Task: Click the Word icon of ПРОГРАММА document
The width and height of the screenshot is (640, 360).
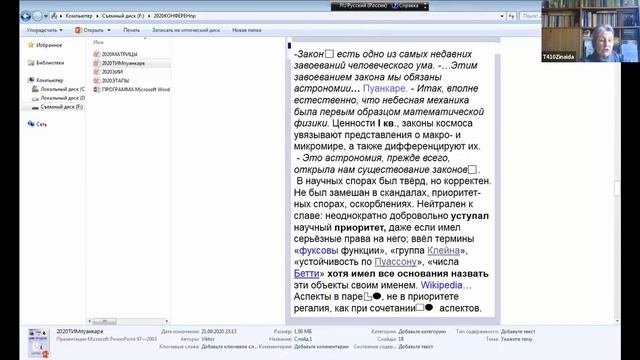Action: pos(97,89)
